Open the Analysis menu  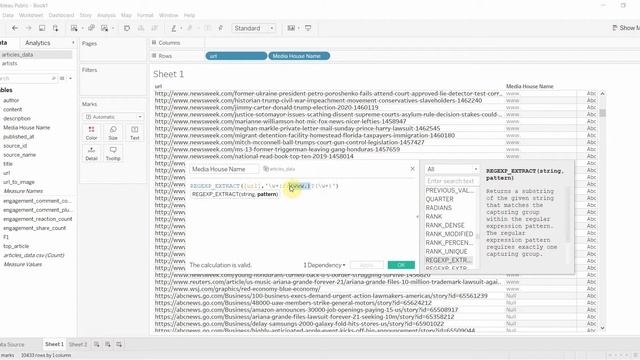(106, 15)
